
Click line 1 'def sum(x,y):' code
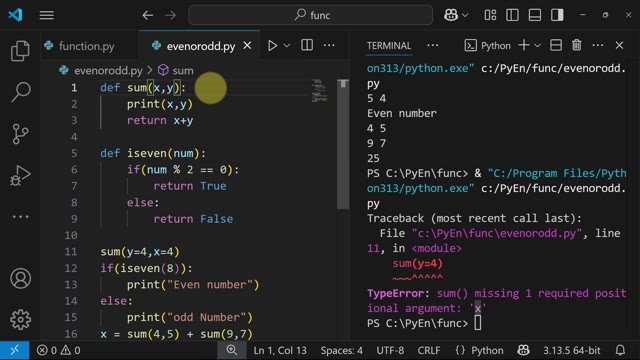click(143, 88)
